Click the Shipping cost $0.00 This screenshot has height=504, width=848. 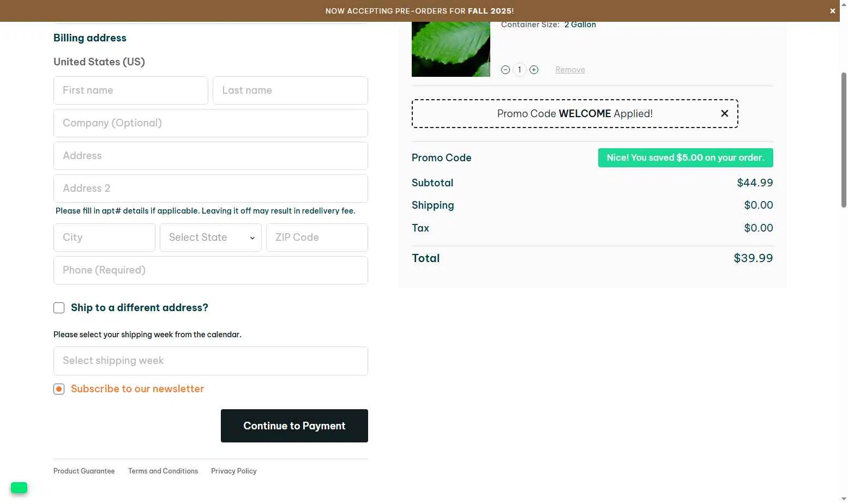pyautogui.click(x=759, y=205)
